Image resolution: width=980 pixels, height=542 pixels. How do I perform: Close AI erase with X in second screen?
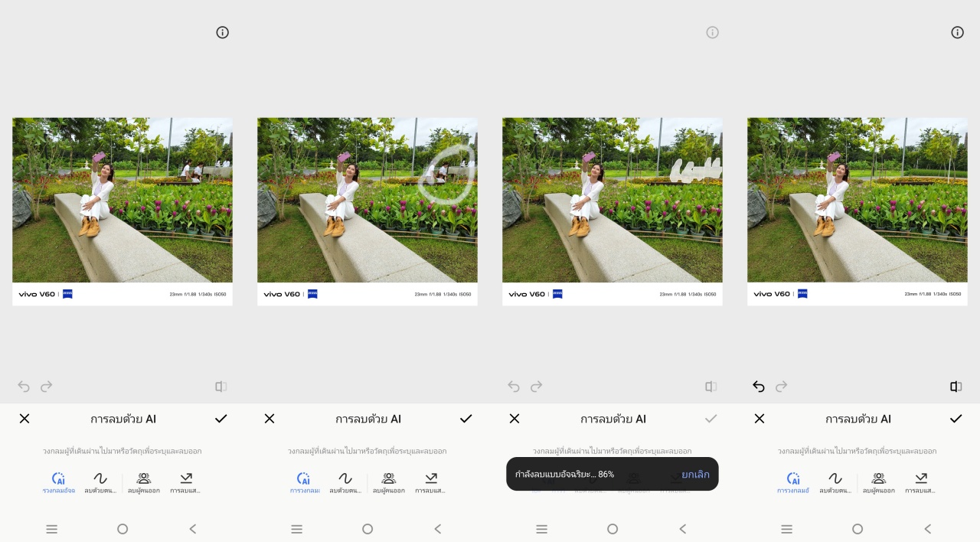269,419
